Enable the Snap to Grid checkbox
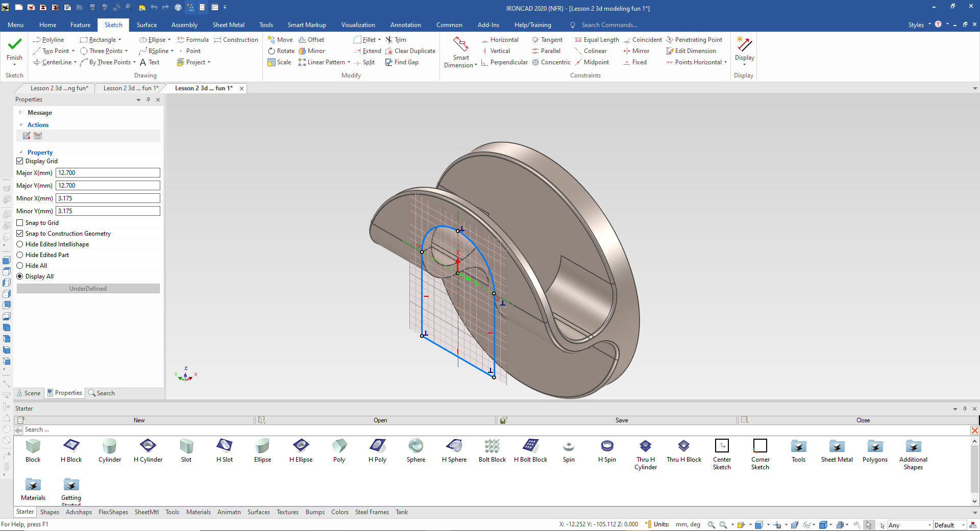Viewport: 980px width, 531px height. (x=20, y=223)
